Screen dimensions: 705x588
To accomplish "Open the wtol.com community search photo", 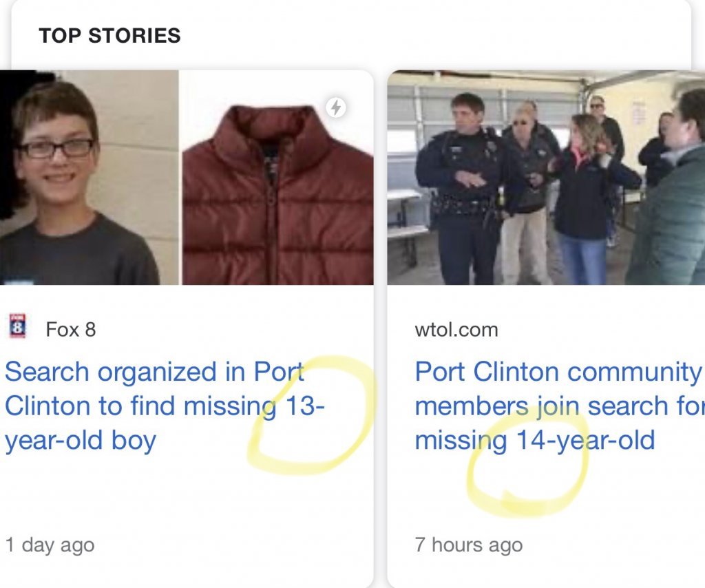I will coord(545,178).
